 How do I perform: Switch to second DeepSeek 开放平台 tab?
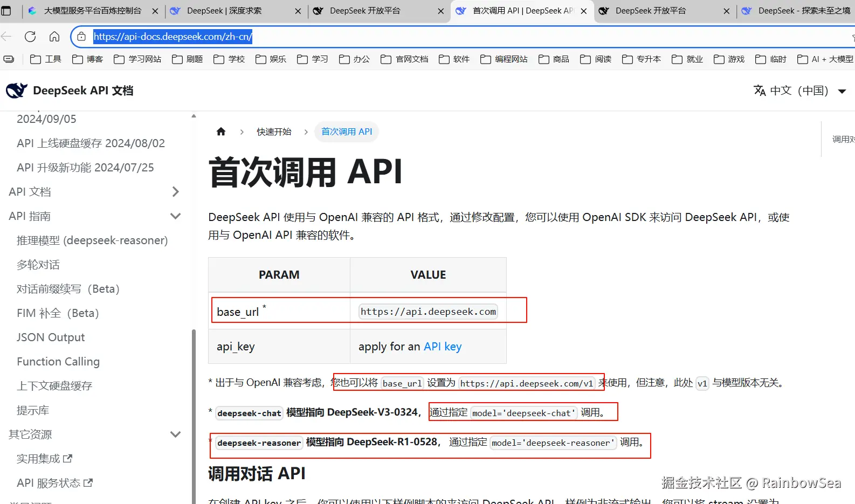pyautogui.click(x=665, y=11)
